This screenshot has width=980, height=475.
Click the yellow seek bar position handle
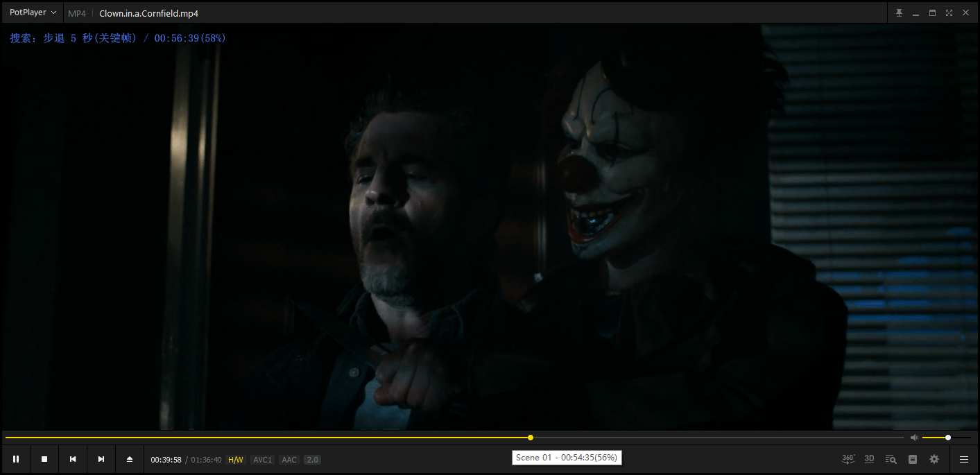click(531, 438)
